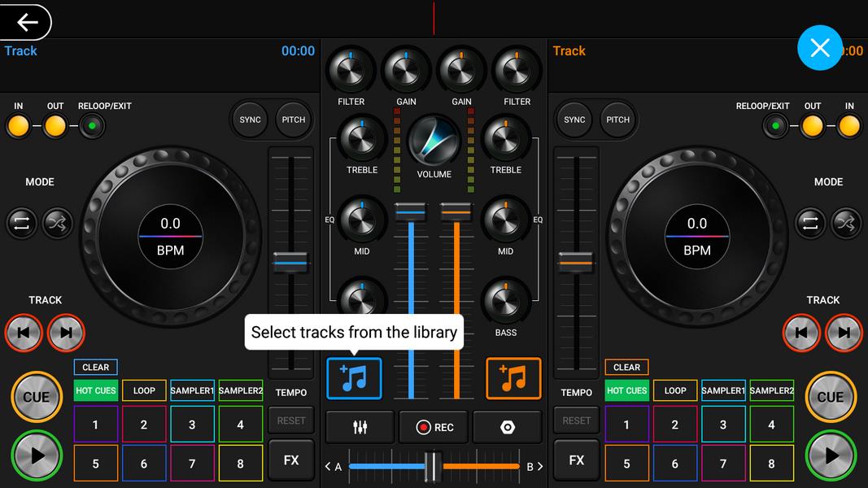
Task: Select SAMPLER1 tab on right deck
Action: point(722,390)
